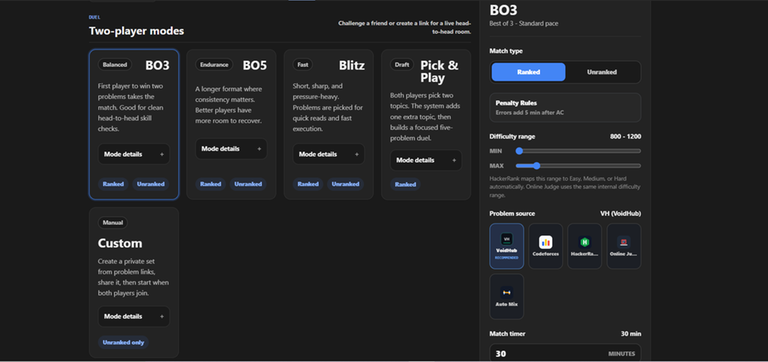Click the Unranked tag on Blitz card
Screen dimensions: 768x362
tap(345, 184)
